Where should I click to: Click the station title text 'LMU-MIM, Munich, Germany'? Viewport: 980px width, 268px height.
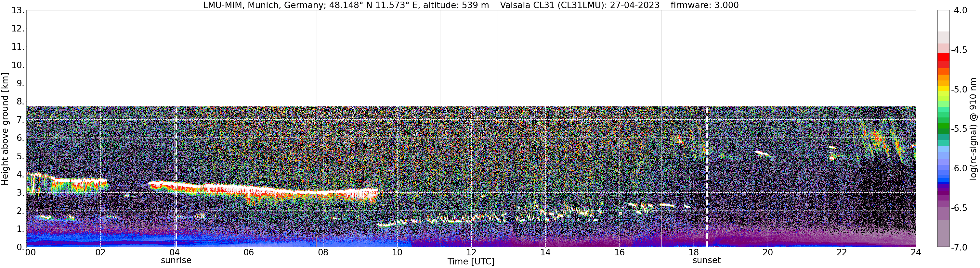(x=263, y=5)
